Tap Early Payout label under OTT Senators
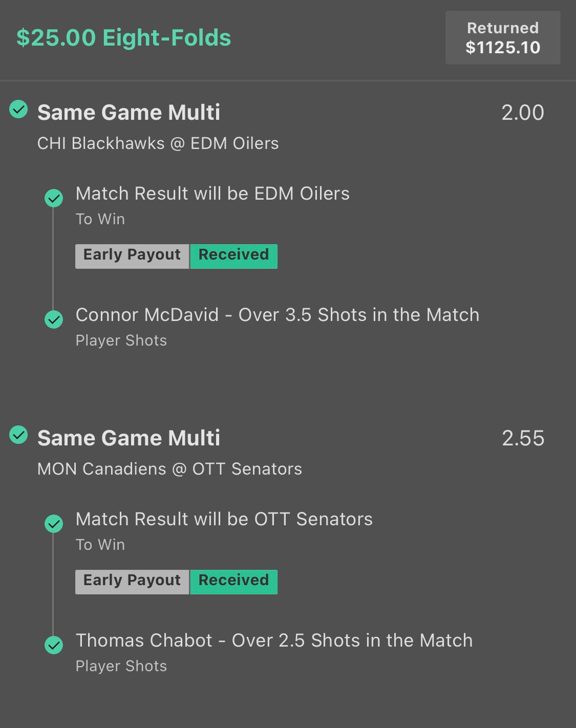 [x=132, y=582]
